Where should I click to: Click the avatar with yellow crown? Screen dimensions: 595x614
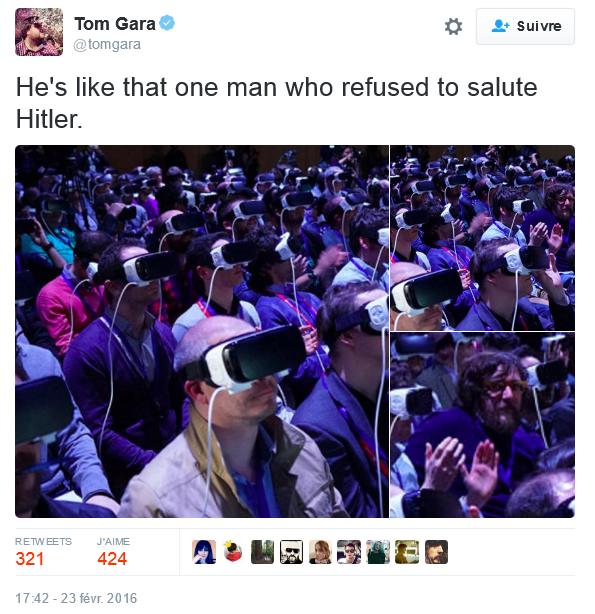click(233, 552)
